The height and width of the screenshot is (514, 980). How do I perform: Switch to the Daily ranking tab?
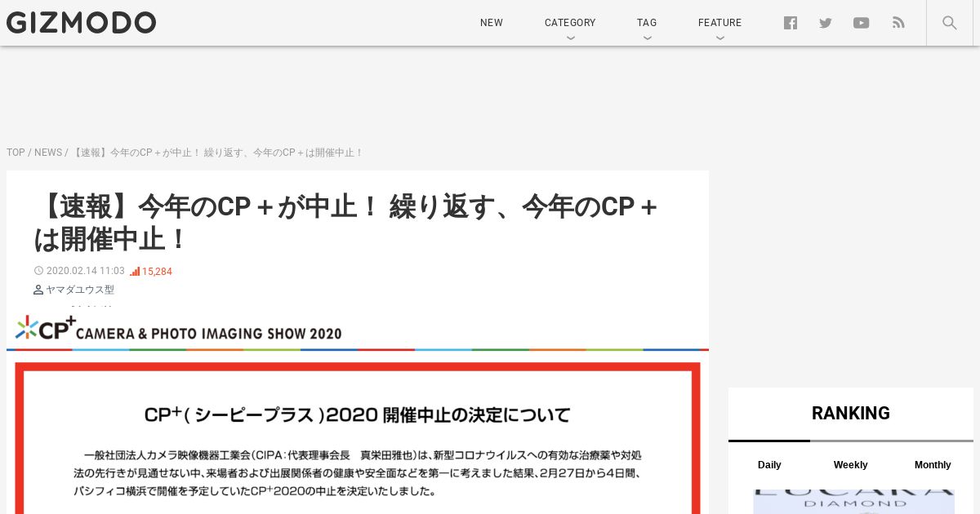pos(769,465)
